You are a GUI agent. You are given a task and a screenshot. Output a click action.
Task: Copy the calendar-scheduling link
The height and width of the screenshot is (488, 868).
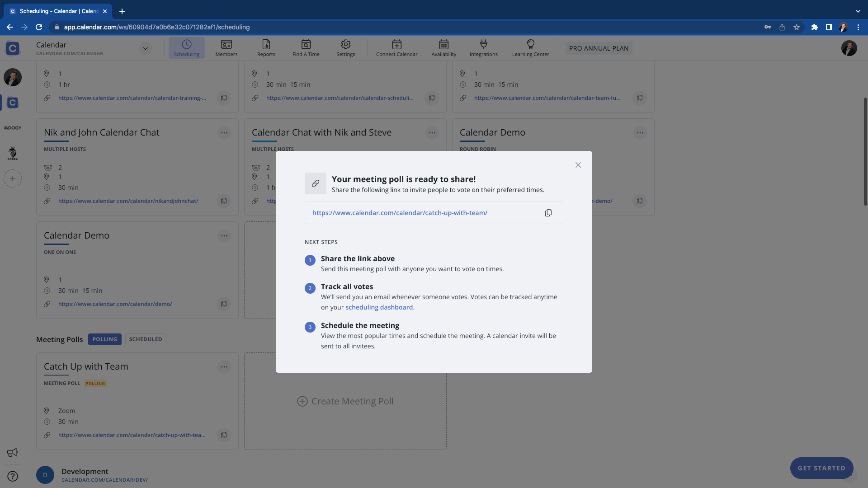coord(432,98)
